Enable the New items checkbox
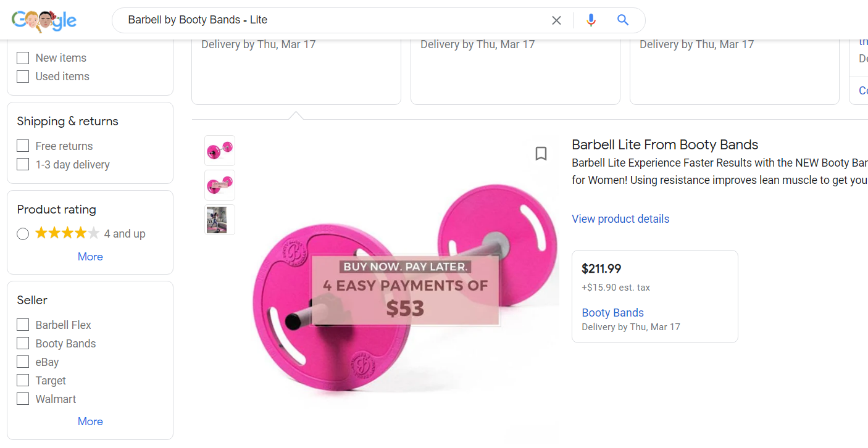 pyautogui.click(x=23, y=58)
